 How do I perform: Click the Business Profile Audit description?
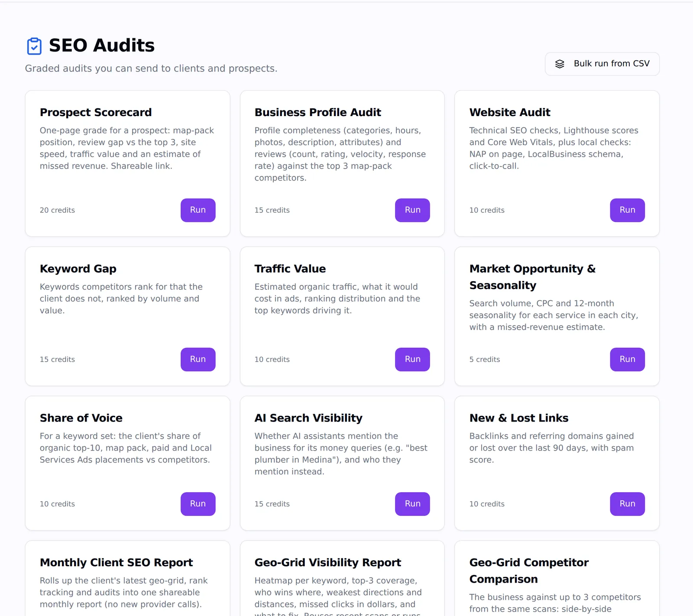[340, 154]
